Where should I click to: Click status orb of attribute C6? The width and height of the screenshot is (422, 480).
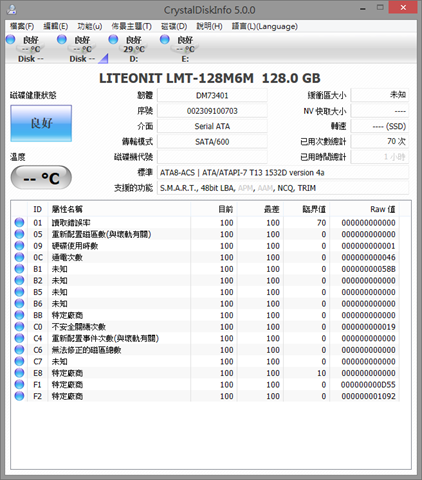click(x=19, y=350)
